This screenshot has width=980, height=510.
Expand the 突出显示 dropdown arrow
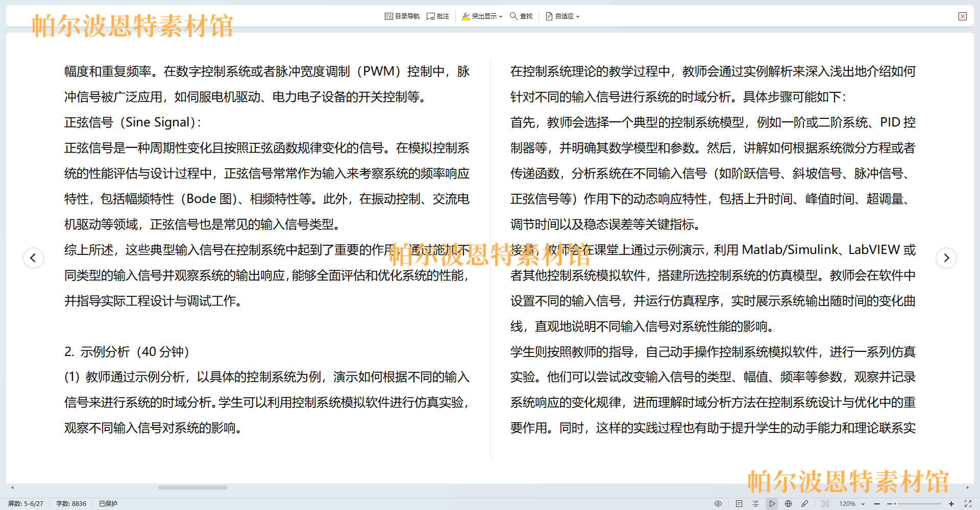[x=501, y=17]
